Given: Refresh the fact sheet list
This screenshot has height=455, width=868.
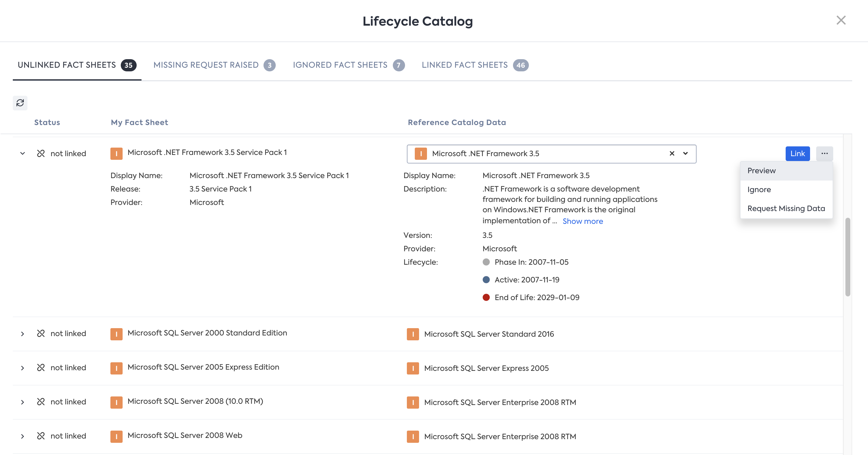Looking at the screenshot, I should click(20, 103).
